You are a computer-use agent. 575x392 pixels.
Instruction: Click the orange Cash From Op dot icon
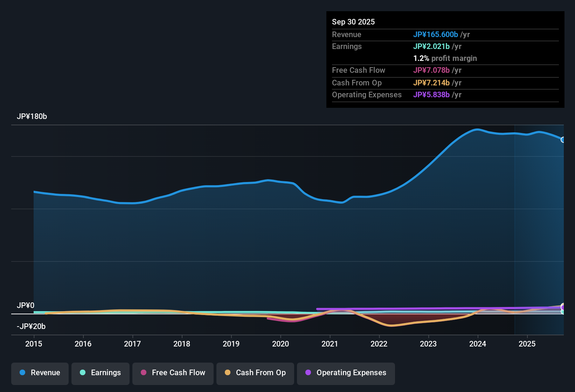pyautogui.click(x=228, y=373)
